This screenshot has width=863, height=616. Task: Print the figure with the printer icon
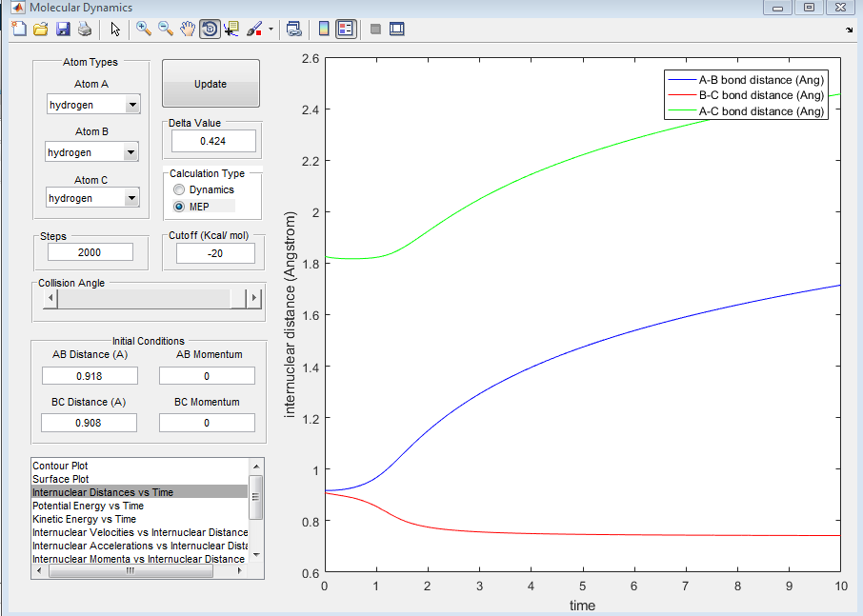point(84,29)
